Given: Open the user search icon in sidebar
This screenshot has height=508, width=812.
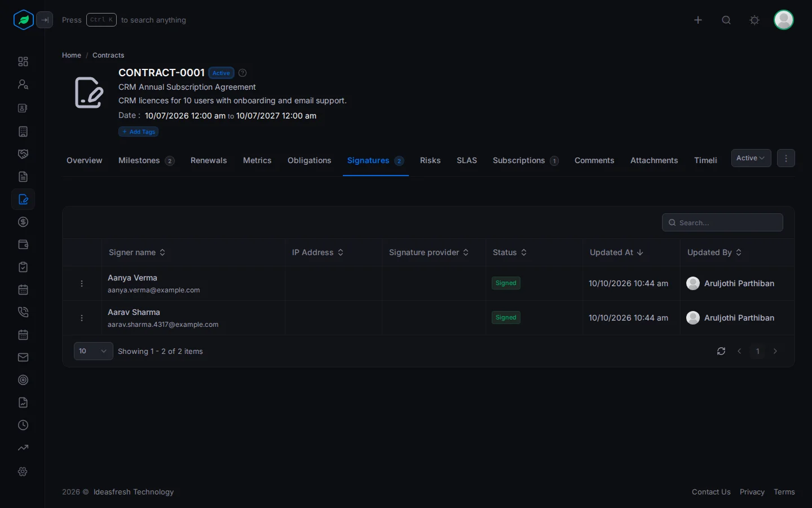Looking at the screenshot, I should [x=23, y=84].
